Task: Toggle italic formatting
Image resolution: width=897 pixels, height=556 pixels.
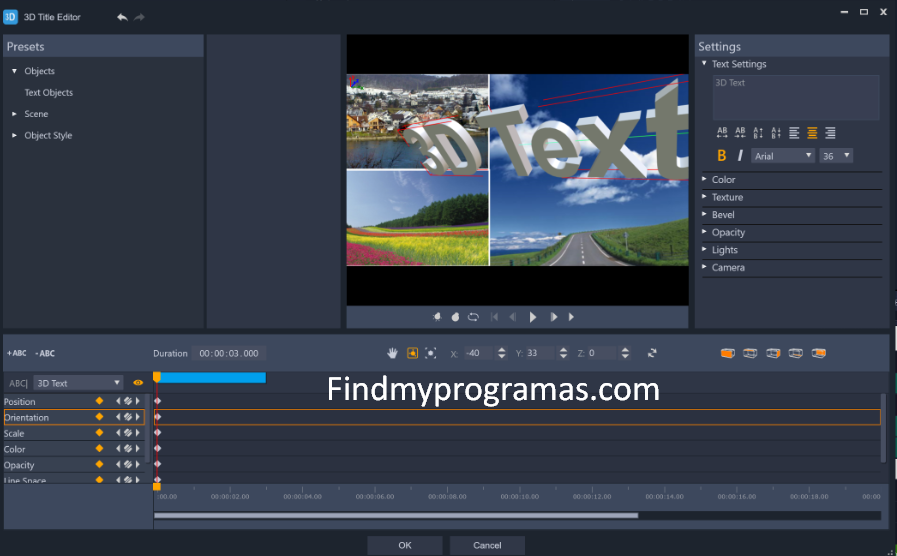Action: pyautogui.click(x=740, y=156)
